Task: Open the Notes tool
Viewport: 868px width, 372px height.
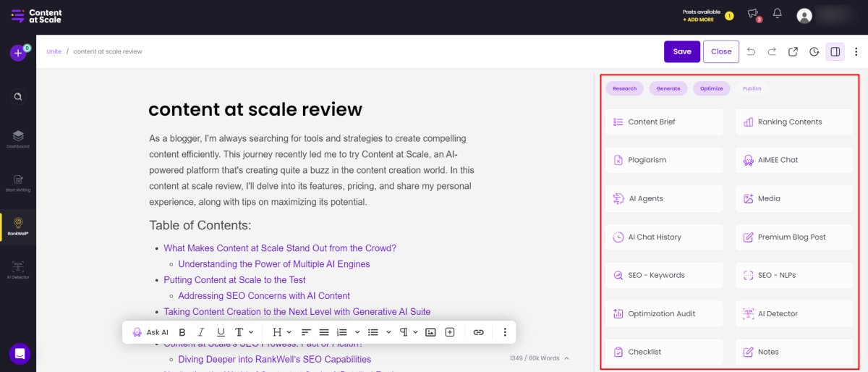Action: (794, 352)
